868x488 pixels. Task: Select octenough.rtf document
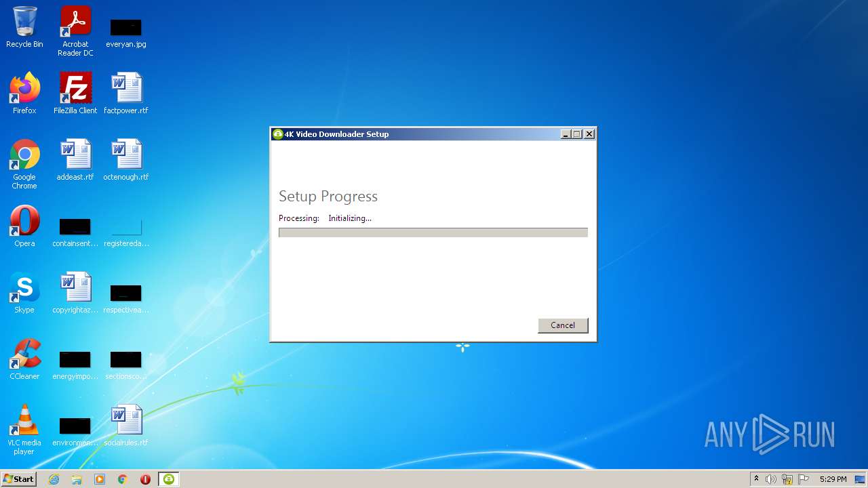(126, 160)
